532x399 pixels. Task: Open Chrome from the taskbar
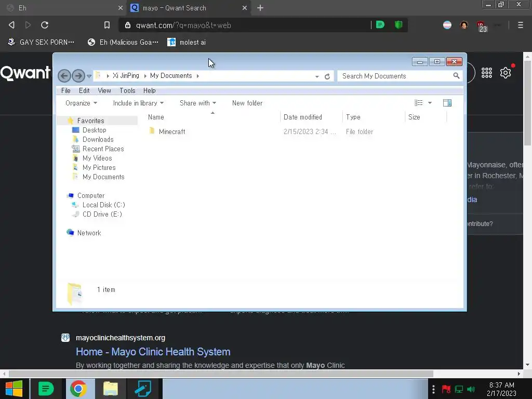pos(78,389)
